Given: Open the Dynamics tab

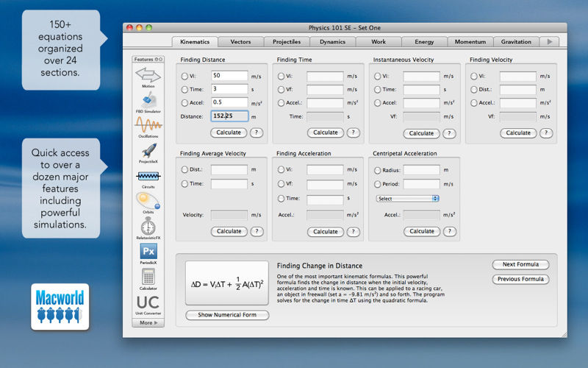Looking at the screenshot, I should coord(332,42).
